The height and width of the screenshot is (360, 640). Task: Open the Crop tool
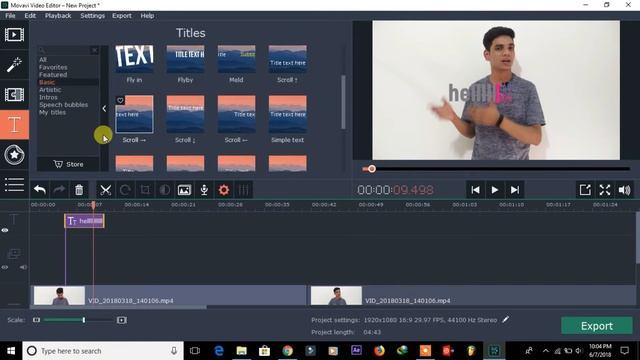[145, 190]
